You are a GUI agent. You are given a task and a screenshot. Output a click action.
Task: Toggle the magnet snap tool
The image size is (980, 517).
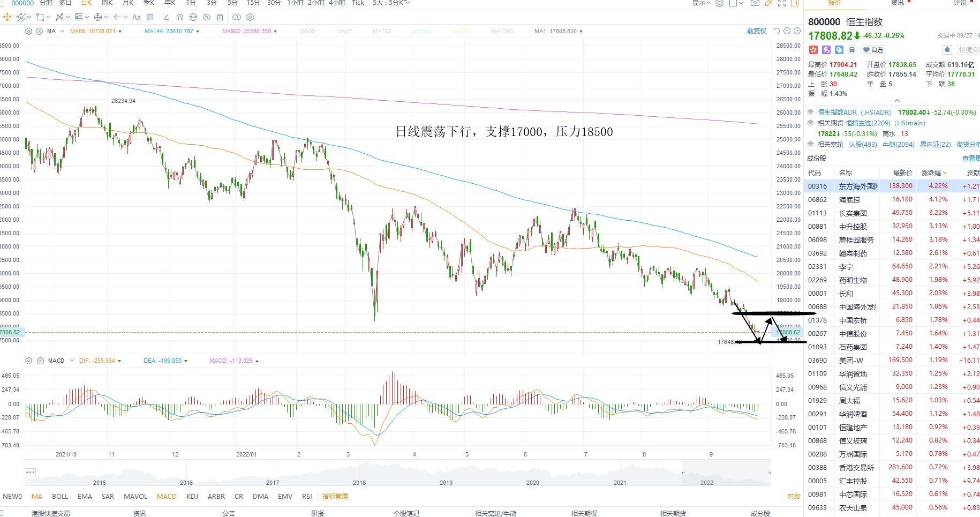point(180,17)
